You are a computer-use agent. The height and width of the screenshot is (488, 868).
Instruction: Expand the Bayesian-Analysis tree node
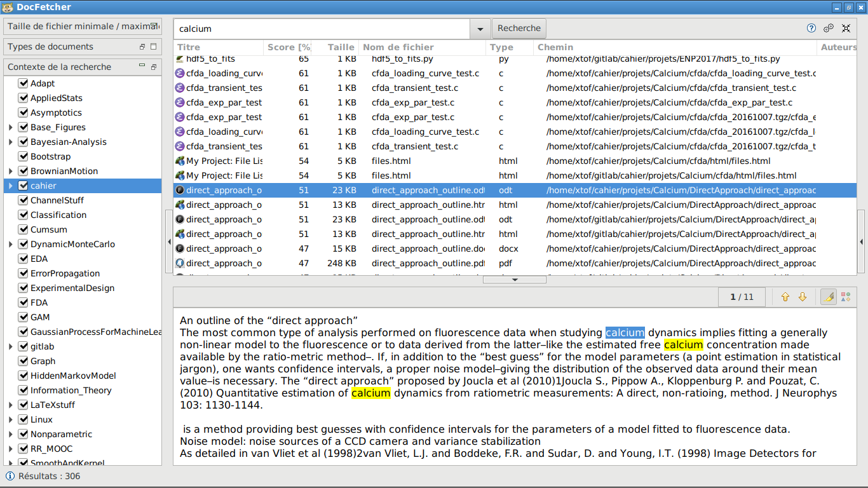[11, 142]
